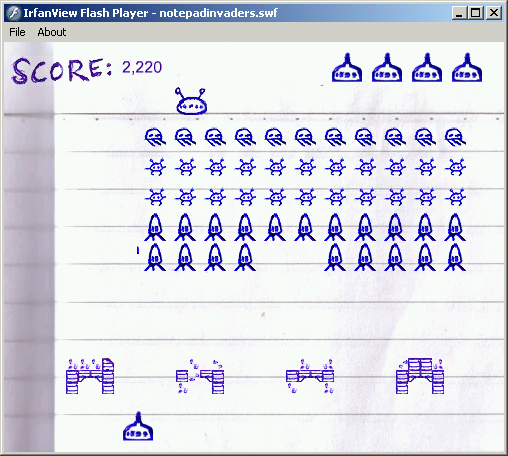Click the leftmost rocket invader in fourth row

point(155,227)
